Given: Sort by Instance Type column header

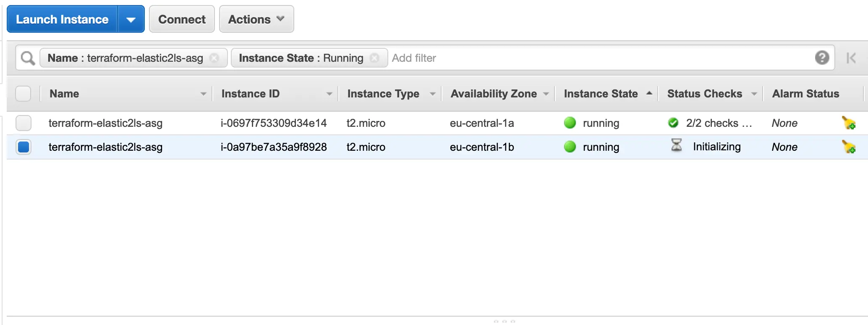Looking at the screenshot, I should pyautogui.click(x=383, y=94).
